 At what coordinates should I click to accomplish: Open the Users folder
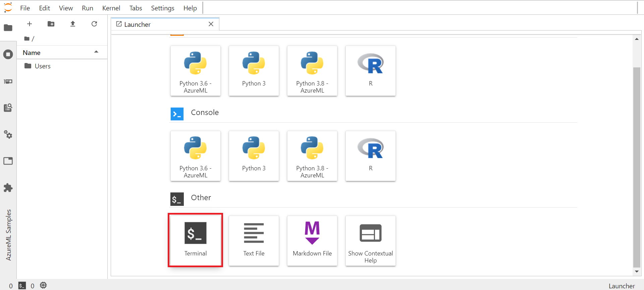pyautogui.click(x=62, y=66)
